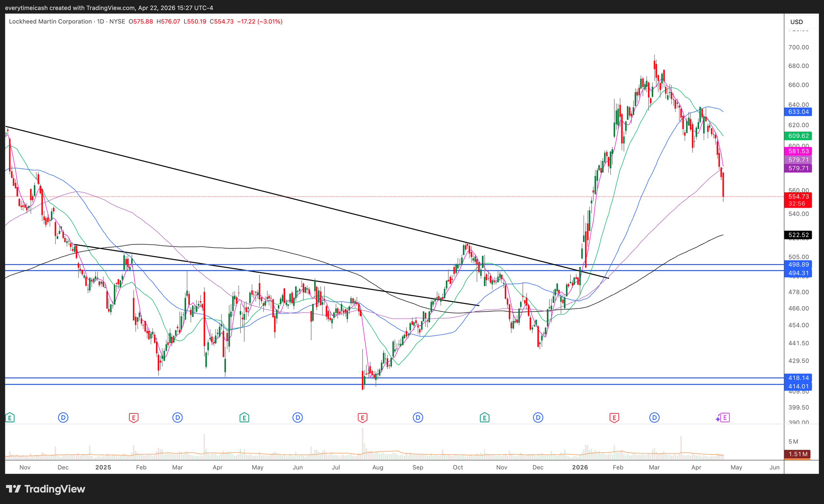
Task: Open the green earnings marker in late October 2025
Action: pos(484,417)
